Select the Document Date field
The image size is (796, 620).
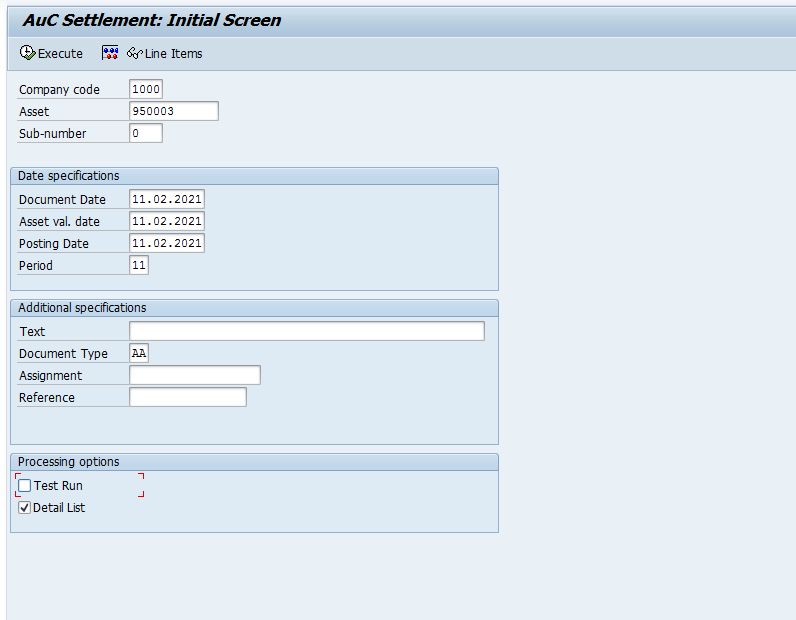coord(167,199)
